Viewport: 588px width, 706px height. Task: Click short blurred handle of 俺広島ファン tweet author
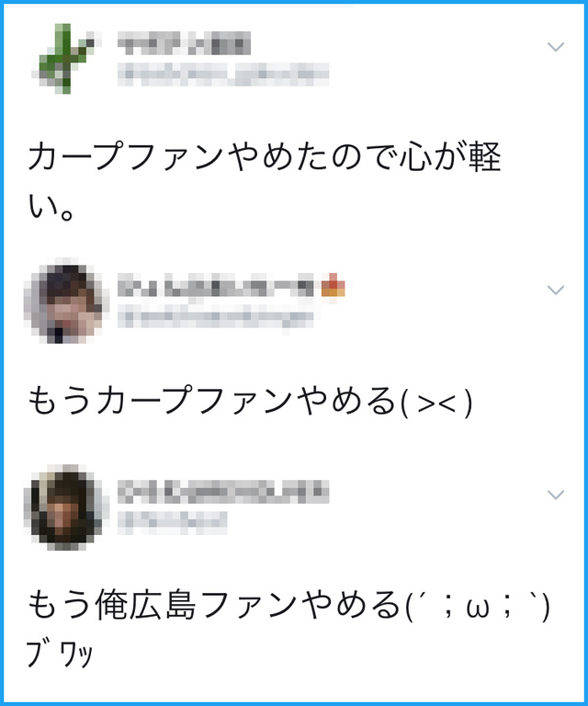[173, 522]
